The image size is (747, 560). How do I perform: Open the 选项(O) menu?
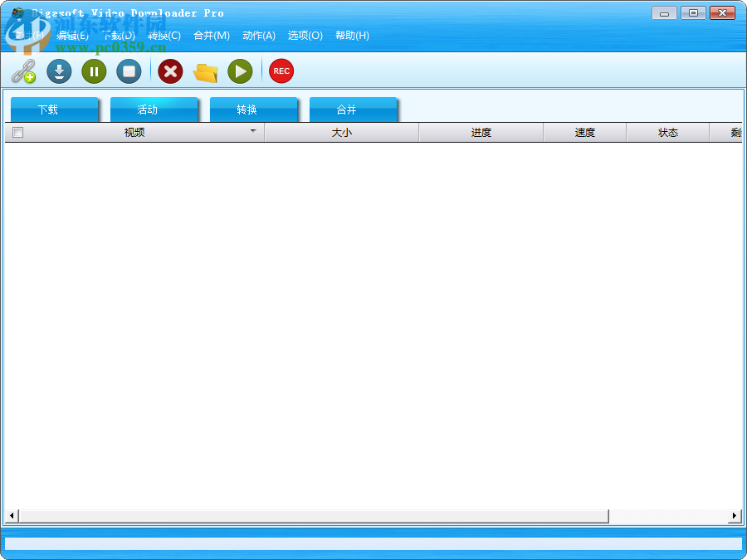click(x=303, y=36)
